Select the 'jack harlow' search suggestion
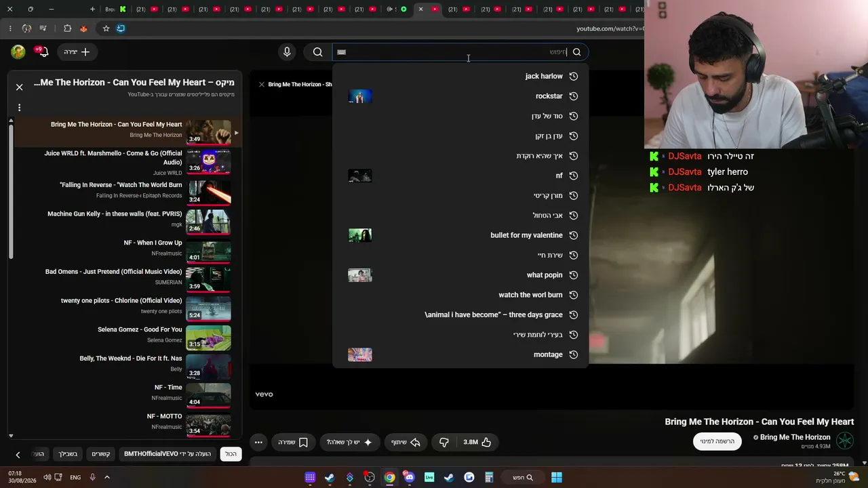 (x=460, y=76)
